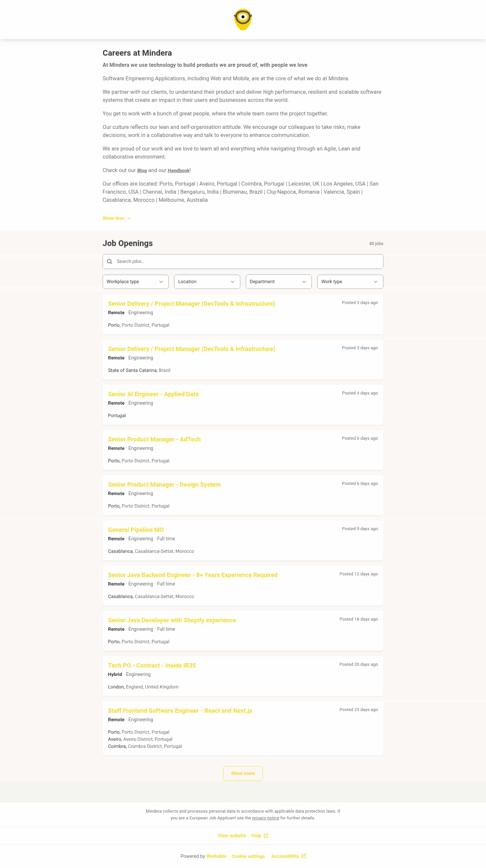Open Tech PO - Contract - Inside IR35

(152, 666)
